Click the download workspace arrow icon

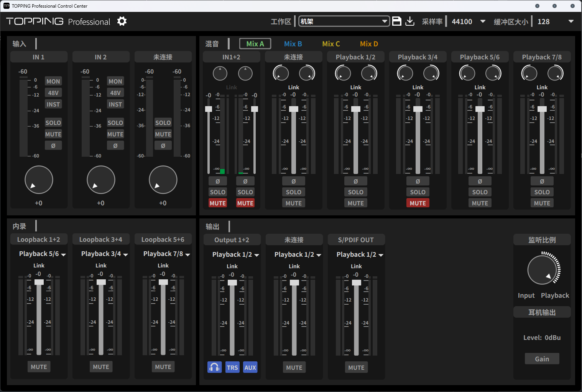click(410, 21)
